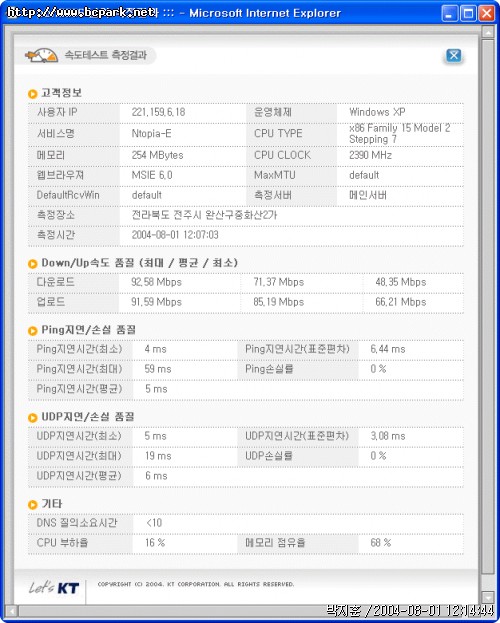The height and width of the screenshot is (623, 500).
Task: Click the UDP max delay value 19 ms
Action: tap(158, 456)
